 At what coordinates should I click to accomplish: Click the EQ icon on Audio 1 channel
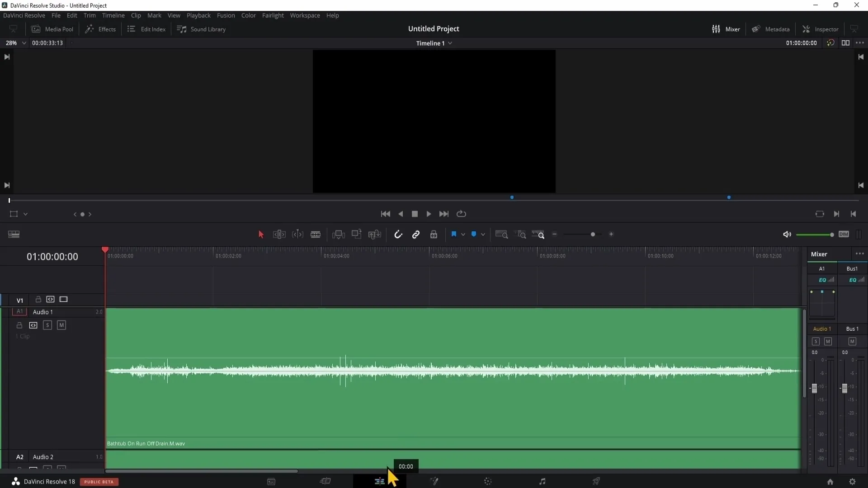tap(823, 279)
